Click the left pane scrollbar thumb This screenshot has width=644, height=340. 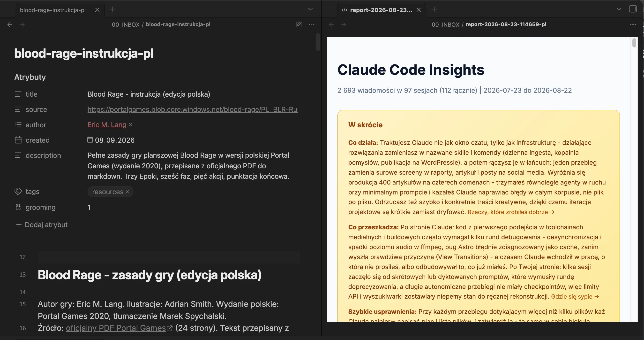(318, 42)
